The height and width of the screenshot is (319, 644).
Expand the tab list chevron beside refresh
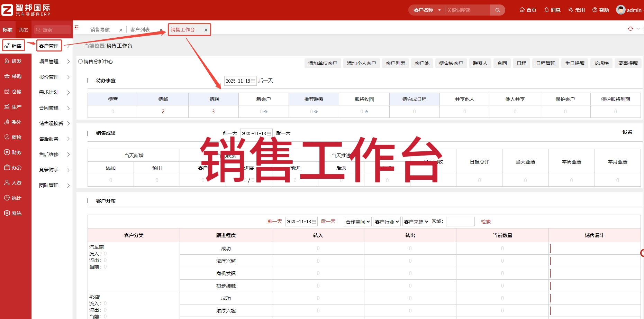(x=638, y=29)
